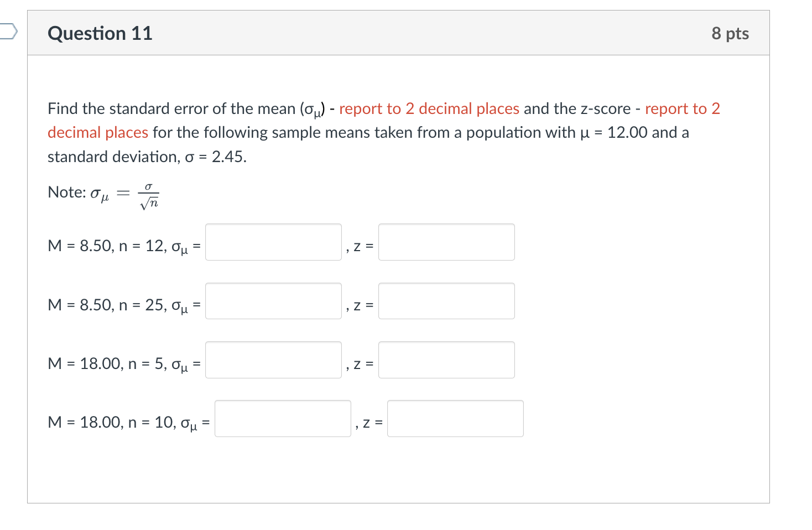The height and width of the screenshot is (530, 812).
Task: Select the red report to 2 decimal places text
Action: pos(429,108)
